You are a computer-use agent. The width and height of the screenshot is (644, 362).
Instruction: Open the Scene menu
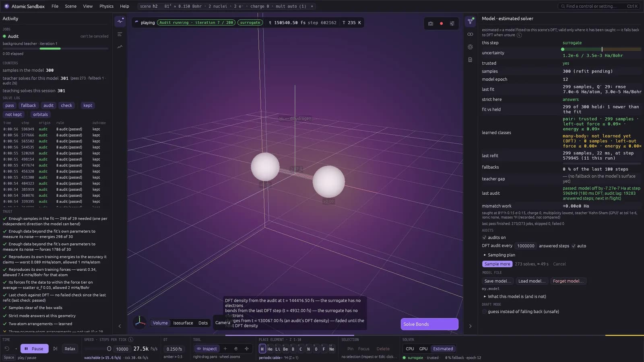(71, 6)
